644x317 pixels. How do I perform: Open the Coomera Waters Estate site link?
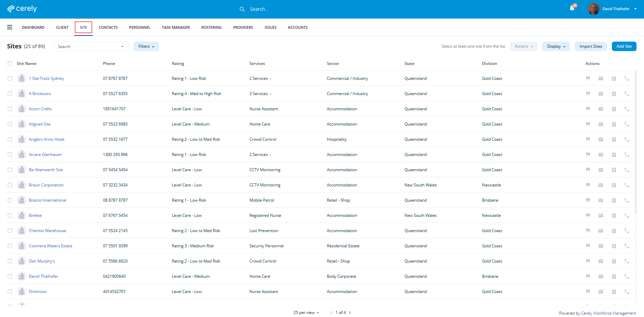51,246
